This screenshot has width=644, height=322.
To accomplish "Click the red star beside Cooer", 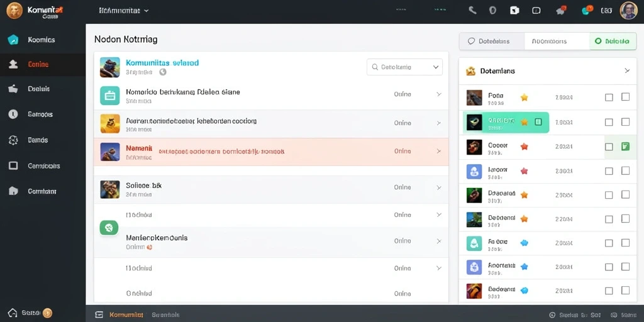I will point(524,146).
